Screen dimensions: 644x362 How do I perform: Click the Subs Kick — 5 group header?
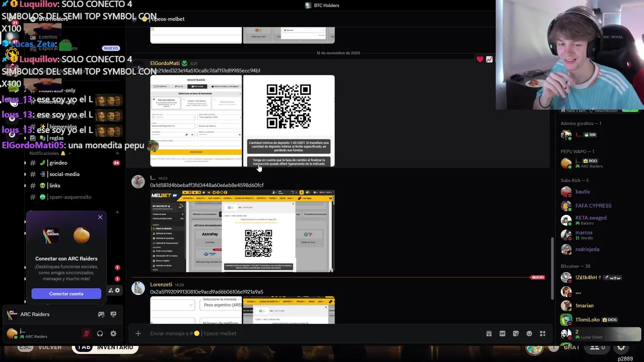tap(575, 180)
